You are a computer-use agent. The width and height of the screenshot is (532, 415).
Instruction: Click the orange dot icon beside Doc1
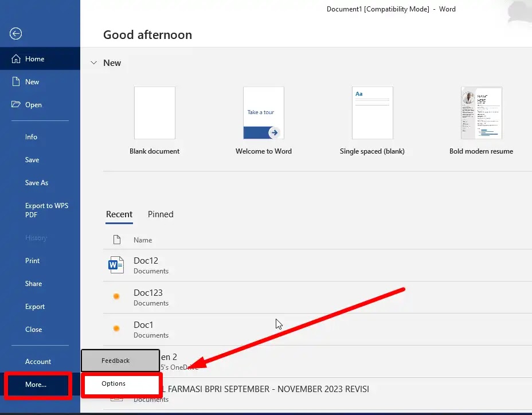(116, 328)
